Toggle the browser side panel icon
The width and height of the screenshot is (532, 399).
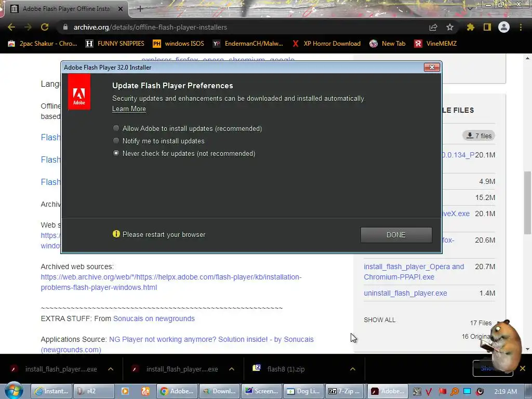[x=487, y=27]
